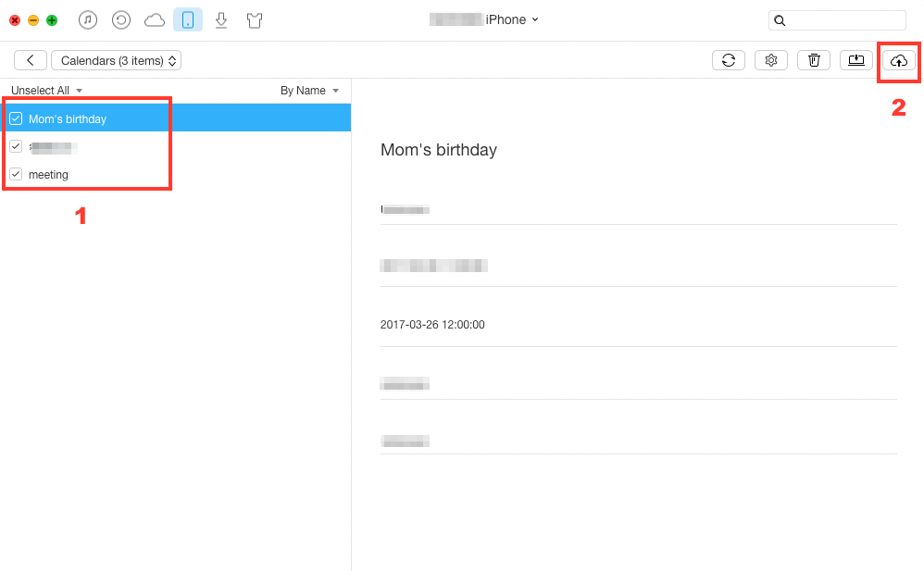
Task: Go back with the left chevron button
Action: tap(30, 60)
